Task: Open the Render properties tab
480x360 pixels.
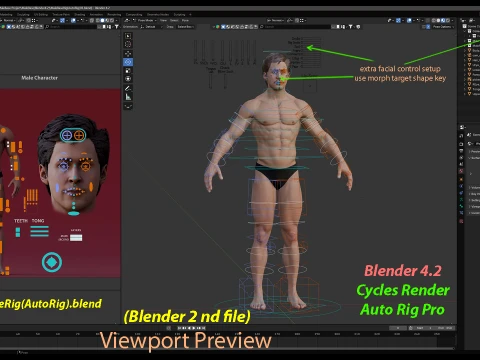Action: coord(461,144)
